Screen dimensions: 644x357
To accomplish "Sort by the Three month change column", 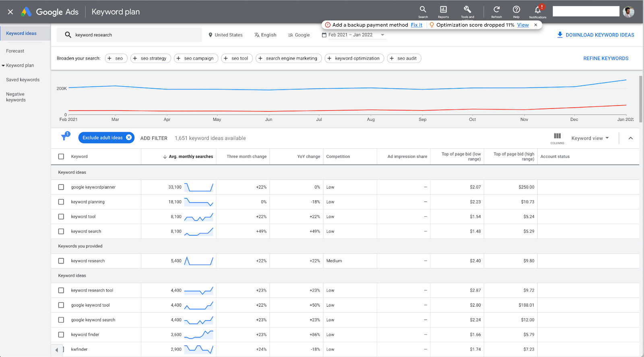I will click(247, 157).
